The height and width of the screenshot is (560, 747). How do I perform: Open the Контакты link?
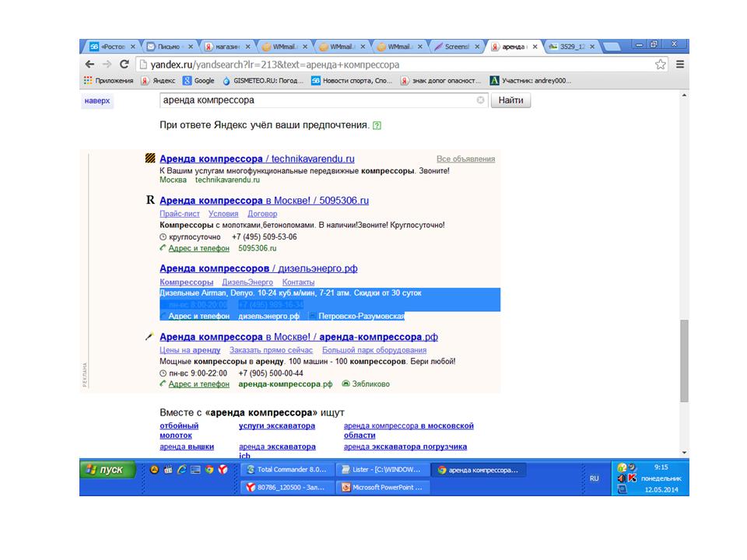(x=298, y=282)
